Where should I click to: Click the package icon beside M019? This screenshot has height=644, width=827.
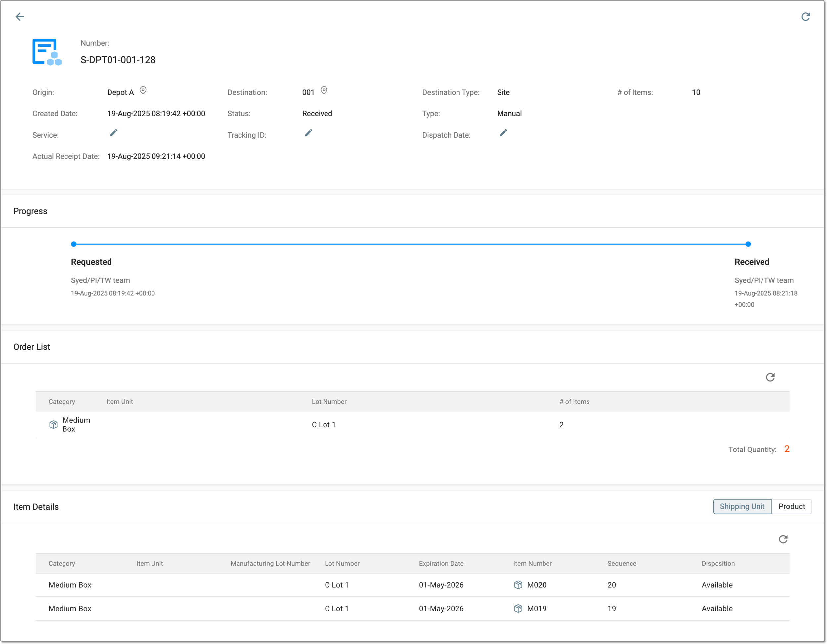(x=518, y=608)
